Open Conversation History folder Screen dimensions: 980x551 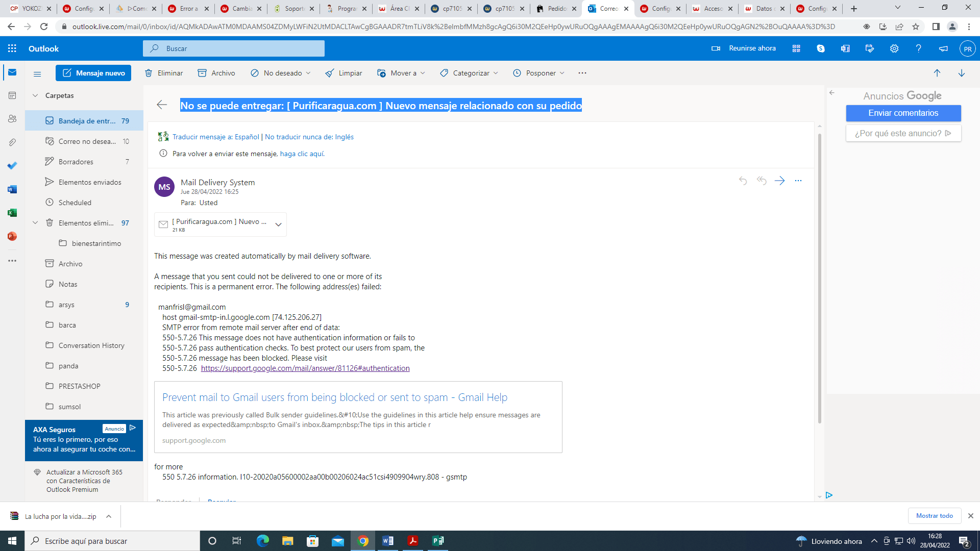[84, 345]
